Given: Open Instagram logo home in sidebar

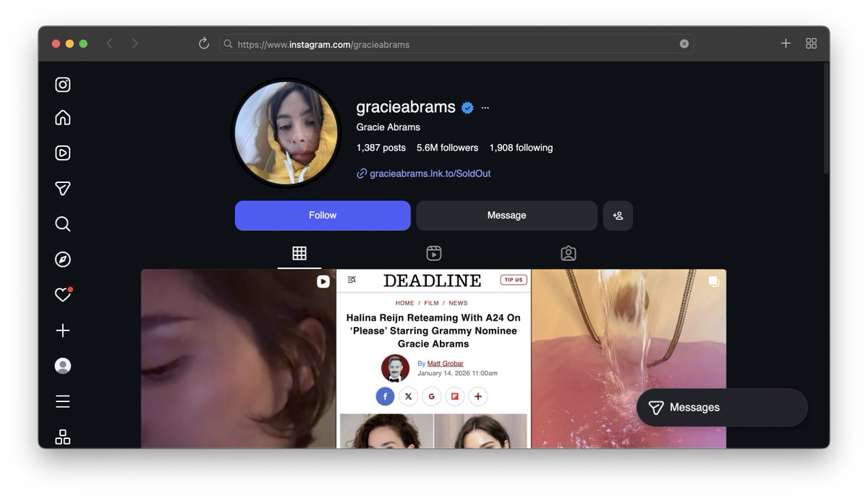Looking at the screenshot, I should [x=63, y=85].
